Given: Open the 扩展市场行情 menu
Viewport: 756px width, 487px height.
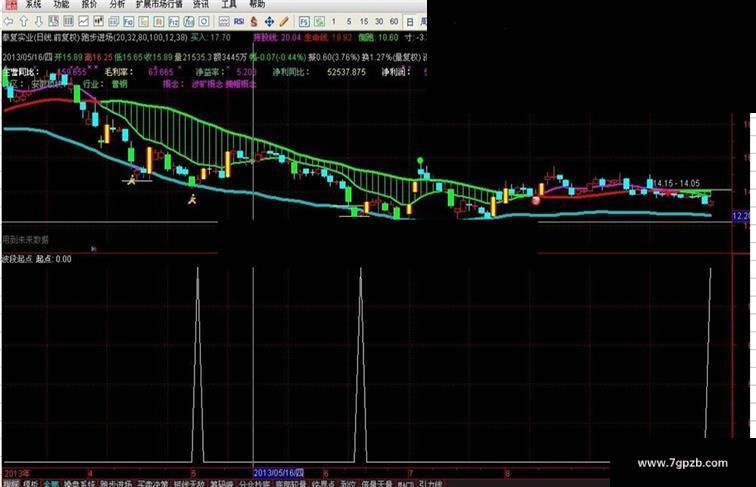Looking at the screenshot, I should tap(159, 4).
